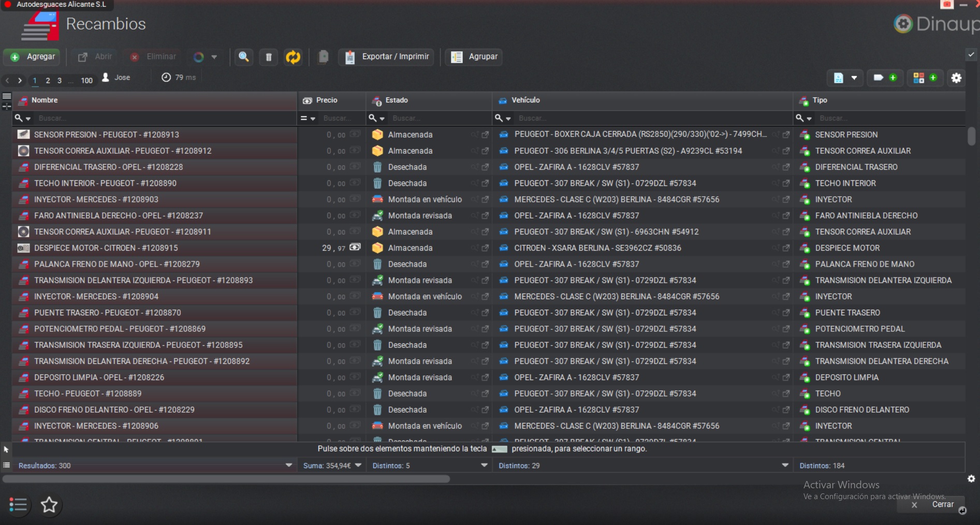Jump to page 100
Image resolution: width=980 pixels, height=525 pixels.
(86, 81)
